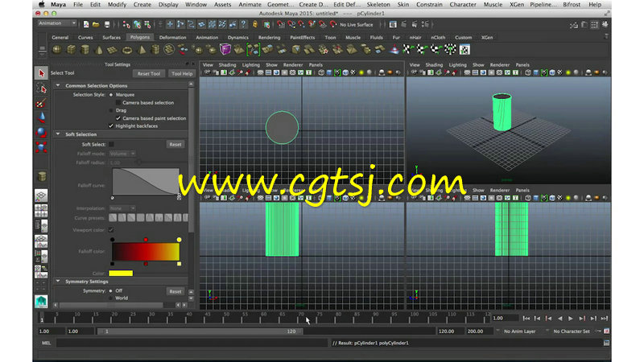This screenshot has width=644, height=362.
Task: Click the auto keyframe toggle icon
Action: click(x=607, y=331)
